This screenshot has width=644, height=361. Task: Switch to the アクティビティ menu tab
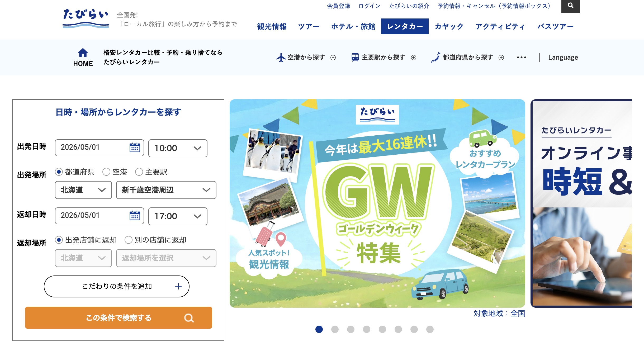[x=500, y=26]
